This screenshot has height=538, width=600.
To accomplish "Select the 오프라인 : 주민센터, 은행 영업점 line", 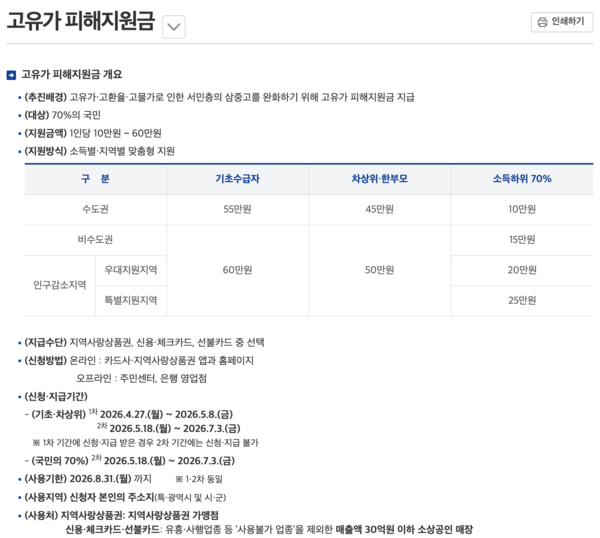I will [x=141, y=378].
